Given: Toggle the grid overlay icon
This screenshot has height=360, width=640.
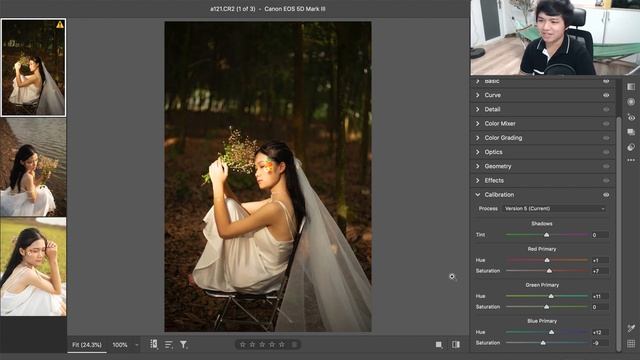Looking at the screenshot, I should (x=631, y=343).
